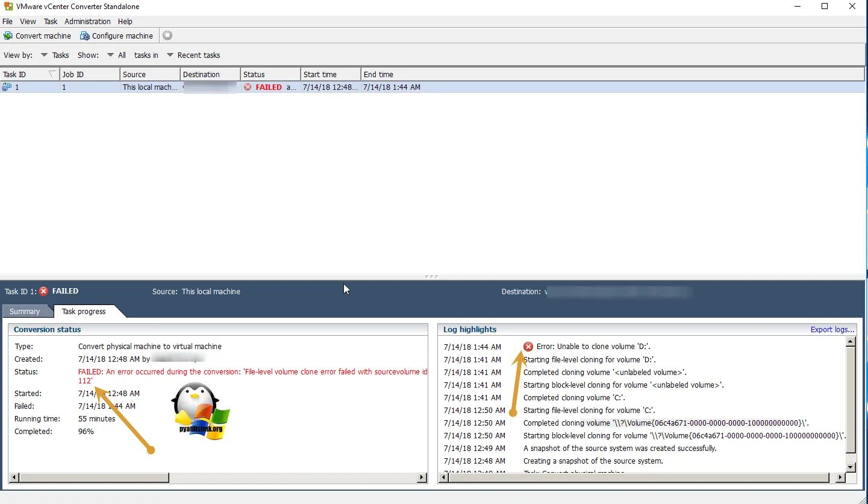
Task: Click 'Completed cloning volume <unlabeled volume>' entry
Action: point(605,372)
